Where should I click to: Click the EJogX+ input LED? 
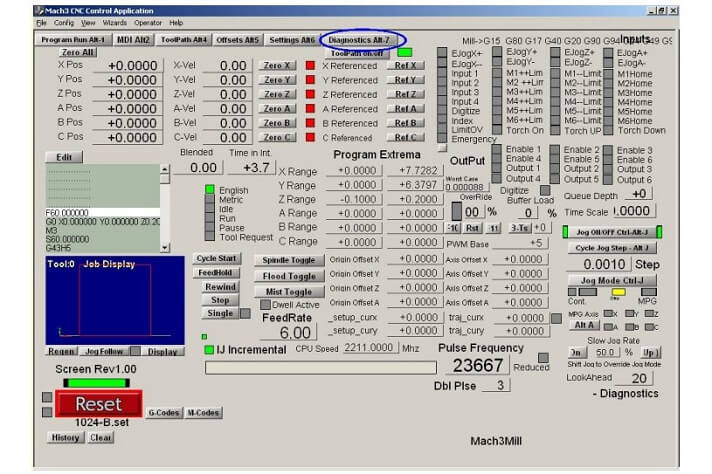click(442, 53)
